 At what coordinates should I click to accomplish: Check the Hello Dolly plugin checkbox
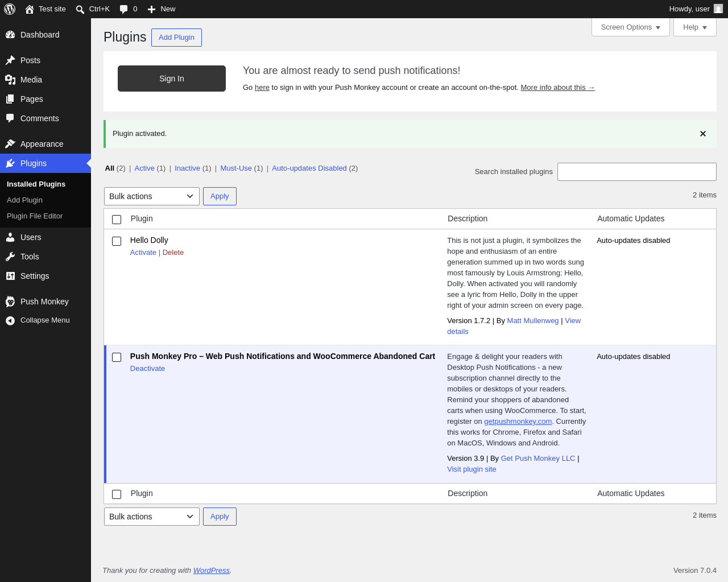[x=117, y=241]
